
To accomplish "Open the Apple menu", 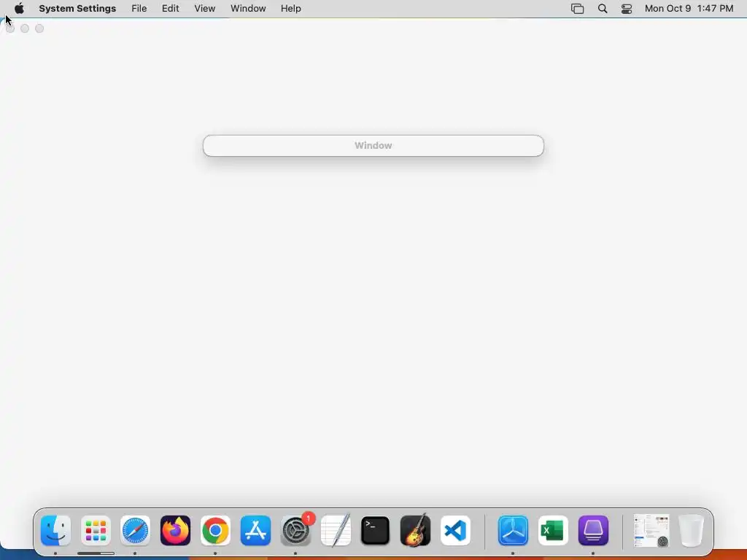I will tap(19, 9).
